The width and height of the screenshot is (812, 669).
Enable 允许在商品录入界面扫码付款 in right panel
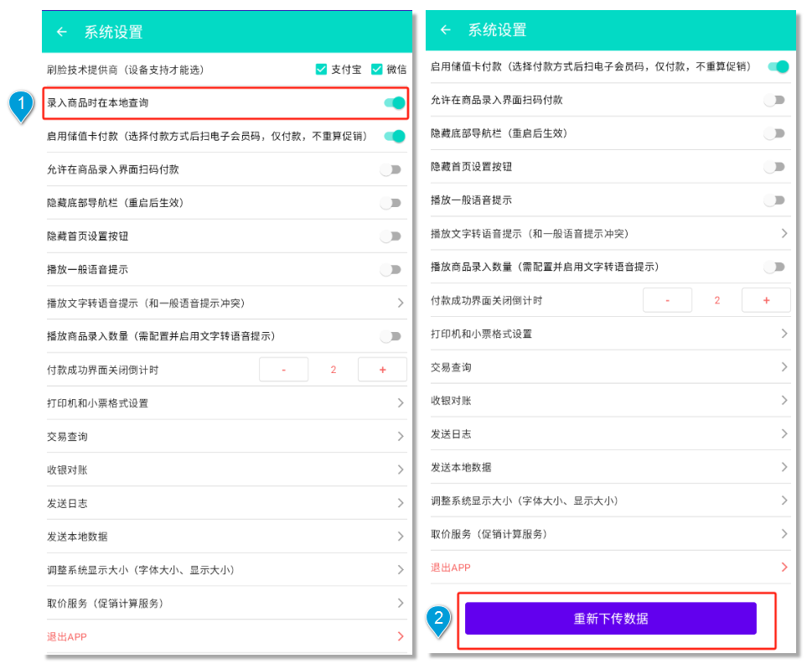(775, 100)
